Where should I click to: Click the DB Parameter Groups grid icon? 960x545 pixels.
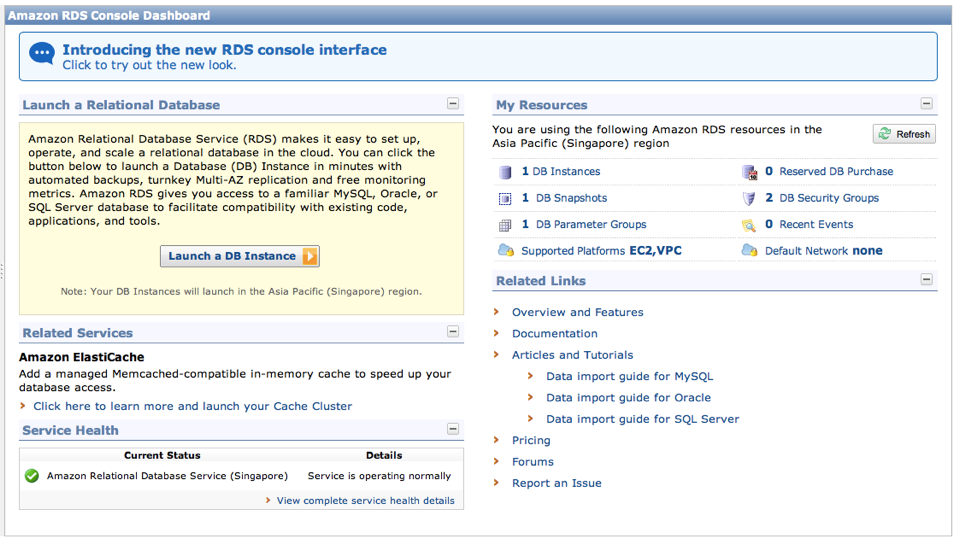tap(504, 225)
